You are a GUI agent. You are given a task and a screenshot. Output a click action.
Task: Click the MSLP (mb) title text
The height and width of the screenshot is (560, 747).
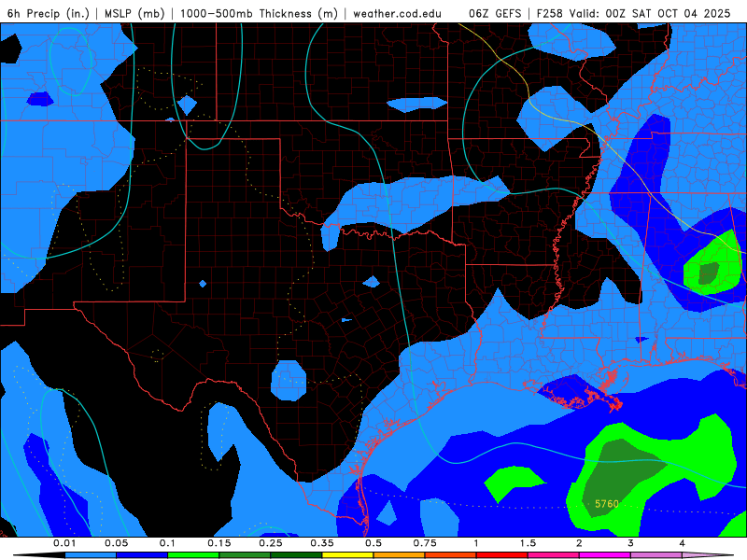coord(134,13)
